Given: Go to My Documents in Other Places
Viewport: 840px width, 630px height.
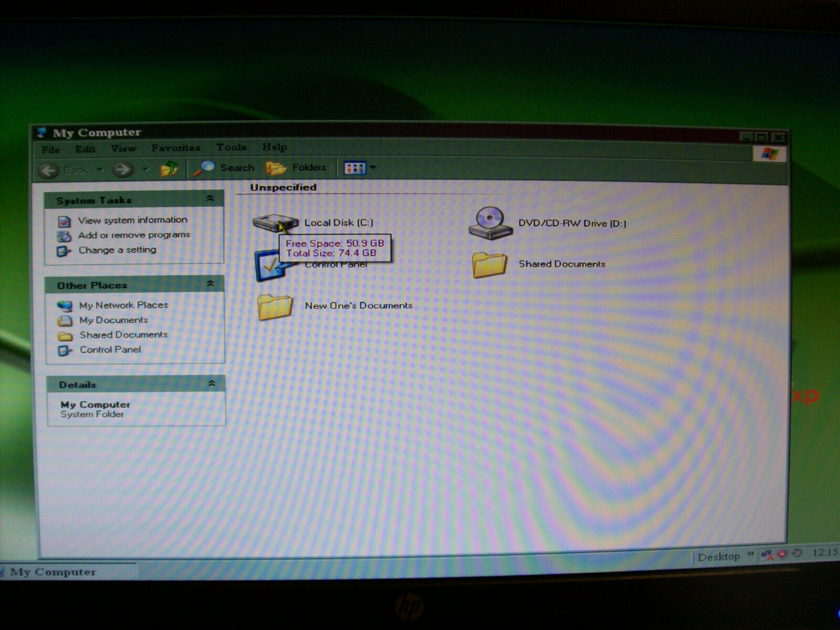Looking at the screenshot, I should 113,320.
